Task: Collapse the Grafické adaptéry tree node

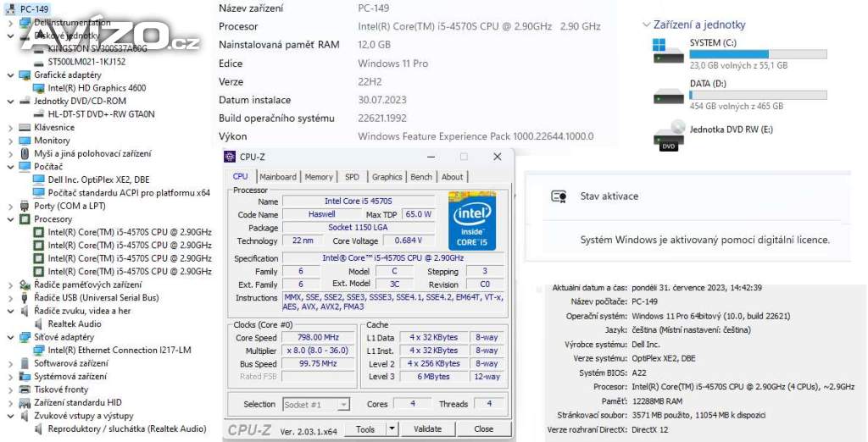Action: tap(10, 75)
